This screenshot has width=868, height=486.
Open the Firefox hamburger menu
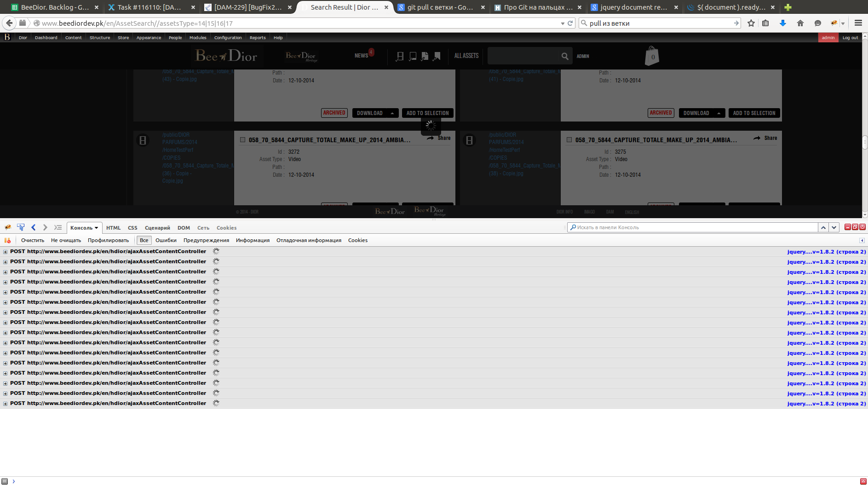(x=858, y=23)
